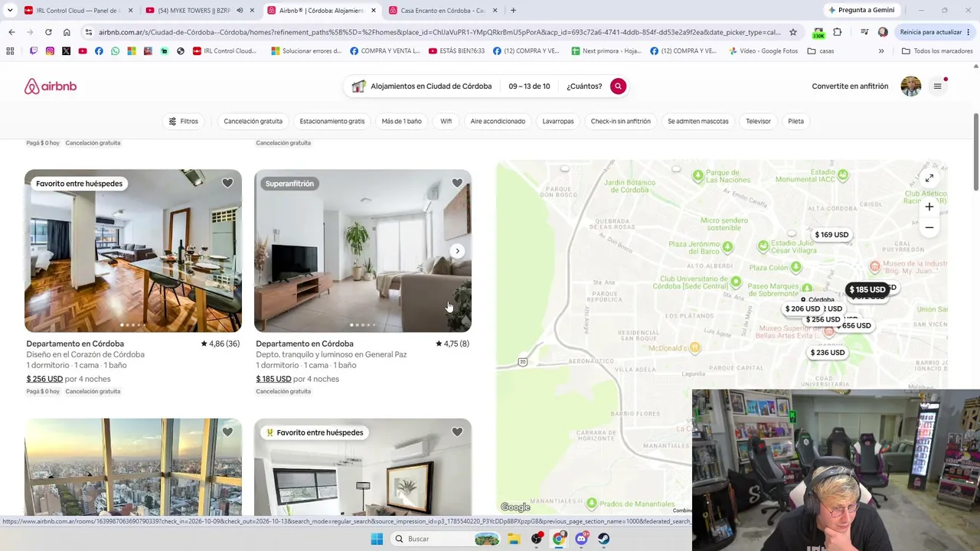This screenshot has height=551, width=980.
Task: Switch to Casa Encanto en Córdoba tab
Action: (x=443, y=11)
